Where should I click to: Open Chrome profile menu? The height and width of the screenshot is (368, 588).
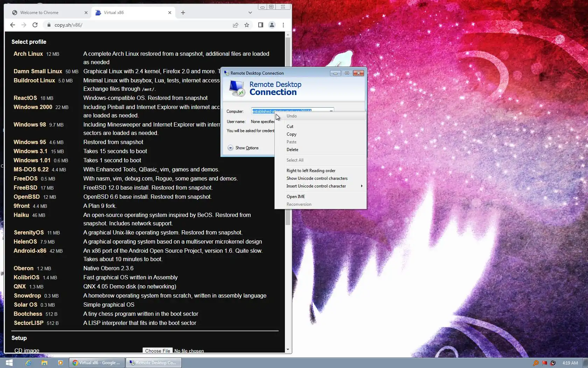(272, 25)
